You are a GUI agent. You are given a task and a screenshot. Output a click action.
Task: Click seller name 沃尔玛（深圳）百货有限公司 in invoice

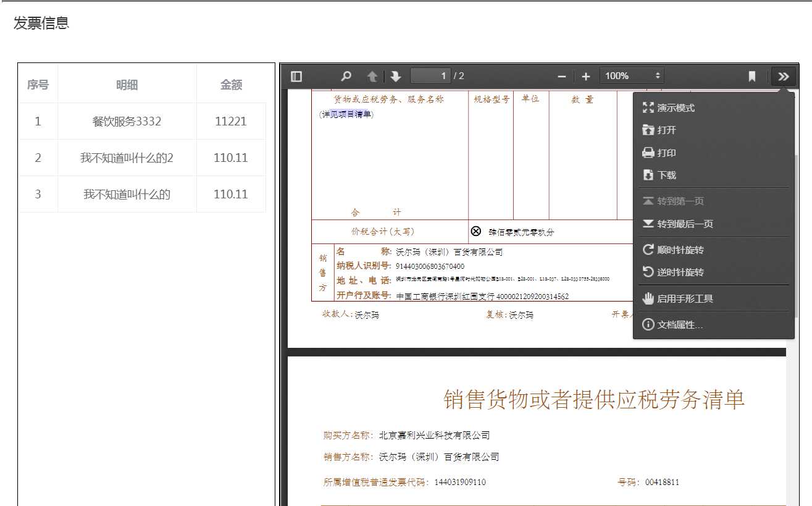point(450,252)
